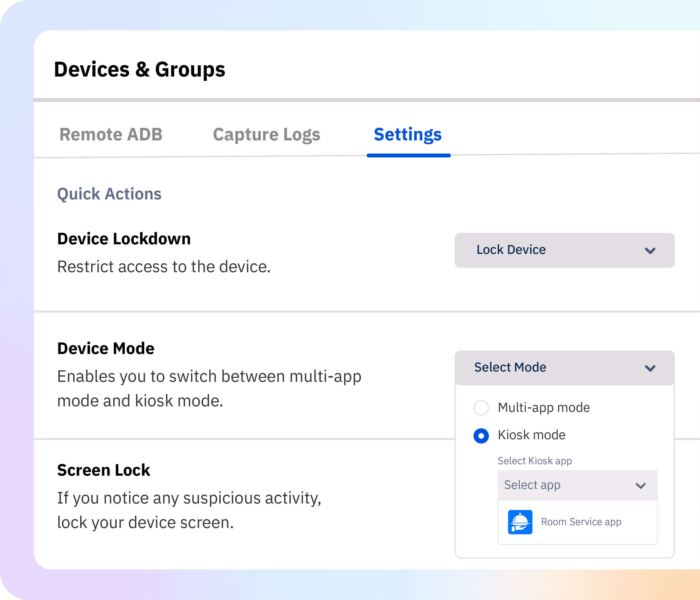The image size is (700, 600).
Task: Click the Quick Actions heading
Action: point(109,194)
